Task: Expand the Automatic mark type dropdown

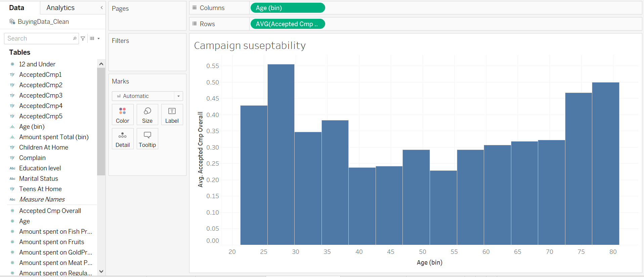Action: point(178,96)
